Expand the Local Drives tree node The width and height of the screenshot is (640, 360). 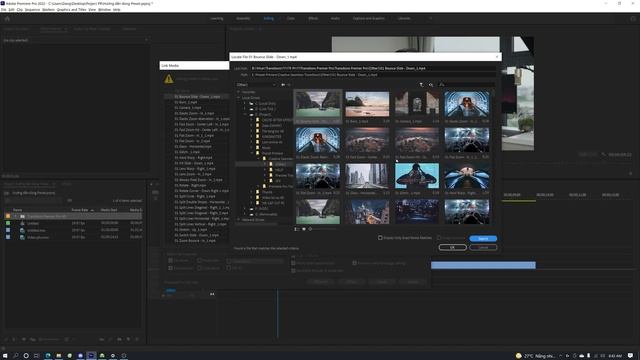coord(239,98)
